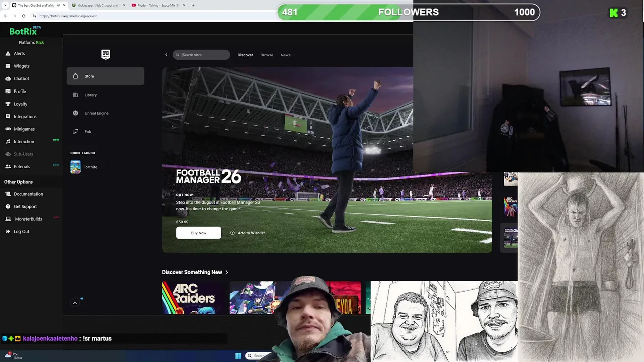Switch to the Browse tab

click(x=267, y=55)
